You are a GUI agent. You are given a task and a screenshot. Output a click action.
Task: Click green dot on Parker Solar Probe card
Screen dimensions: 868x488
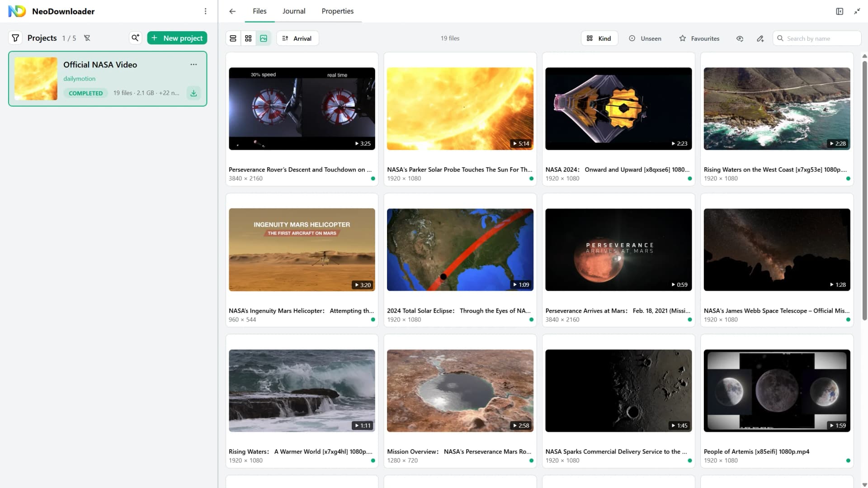tap(531, 179)
